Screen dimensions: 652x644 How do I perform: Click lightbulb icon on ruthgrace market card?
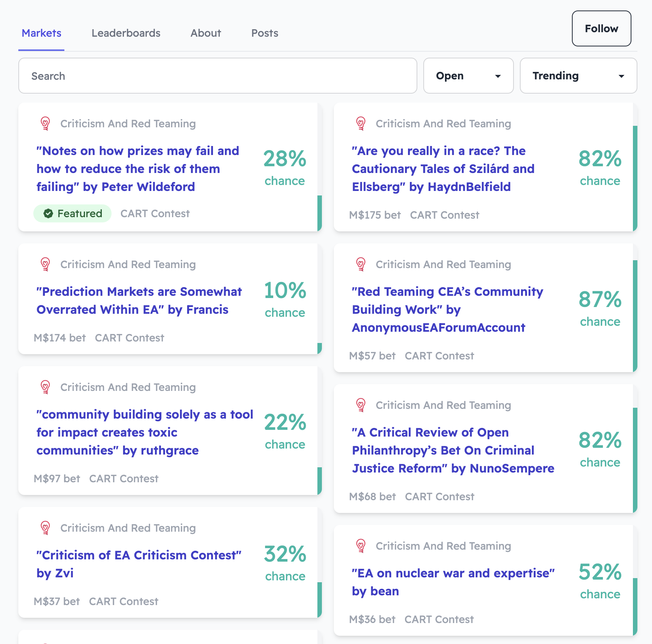tap(45, 387)
